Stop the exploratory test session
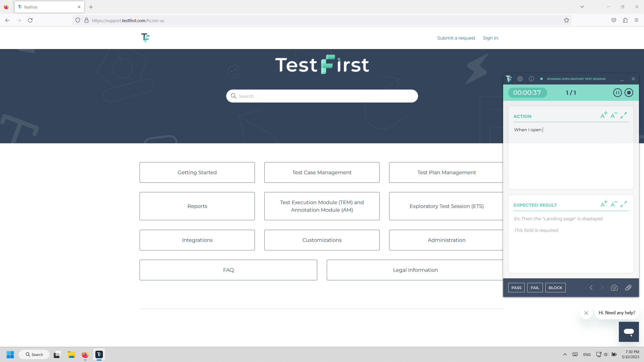The height and width of the screenshot is (362, 644). click(629, 93)
